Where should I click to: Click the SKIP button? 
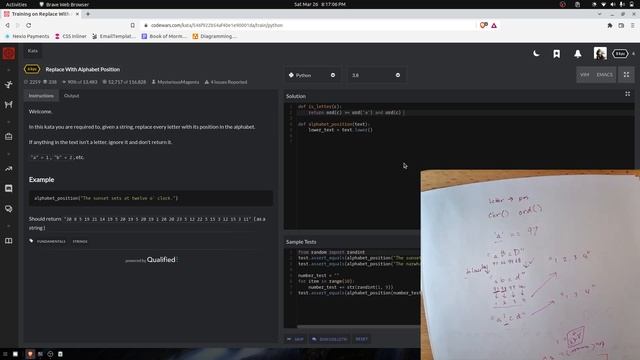point(295,339)
